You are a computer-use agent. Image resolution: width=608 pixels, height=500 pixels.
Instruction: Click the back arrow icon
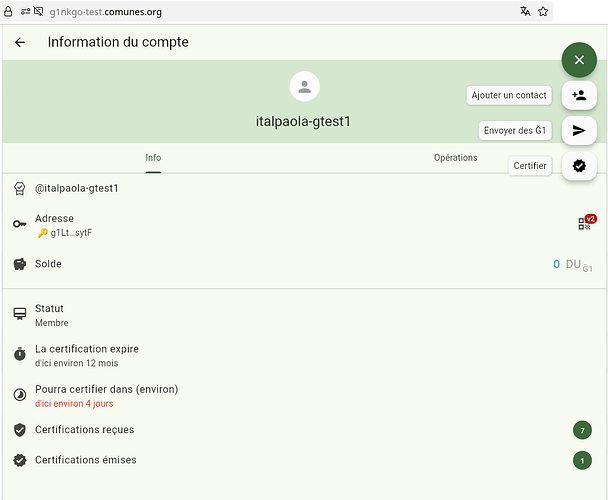tap(20, 43)
